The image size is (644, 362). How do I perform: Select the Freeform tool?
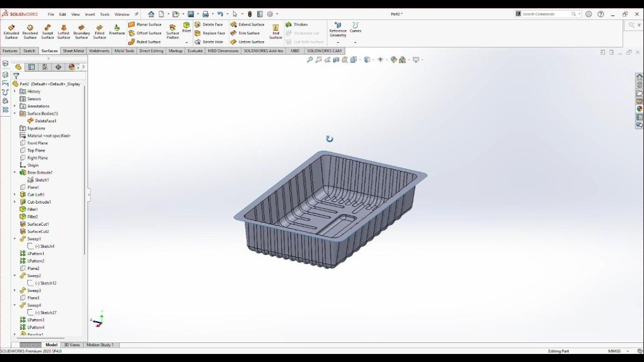[x=117, y=30]
